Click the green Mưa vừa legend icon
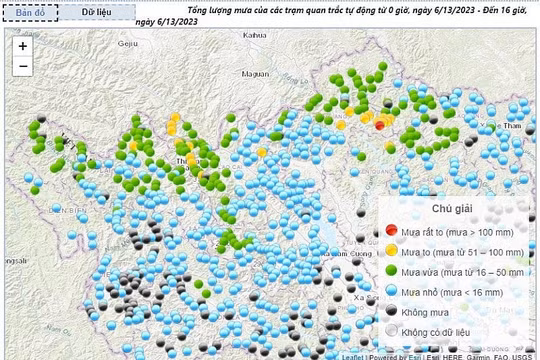Screen dimensions: 540x360 391,270
